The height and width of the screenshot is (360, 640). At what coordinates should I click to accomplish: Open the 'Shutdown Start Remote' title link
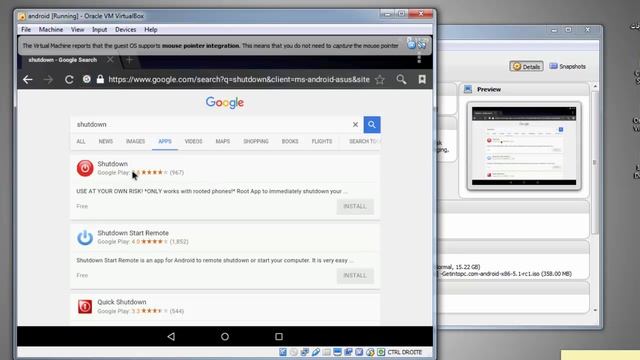point(133,233)
